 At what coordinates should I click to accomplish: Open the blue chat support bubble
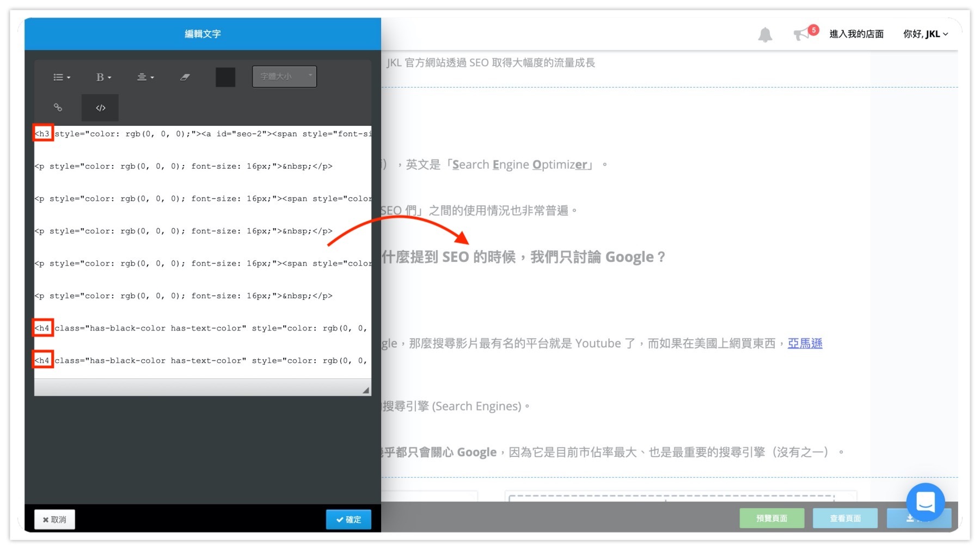click(925, 502)
